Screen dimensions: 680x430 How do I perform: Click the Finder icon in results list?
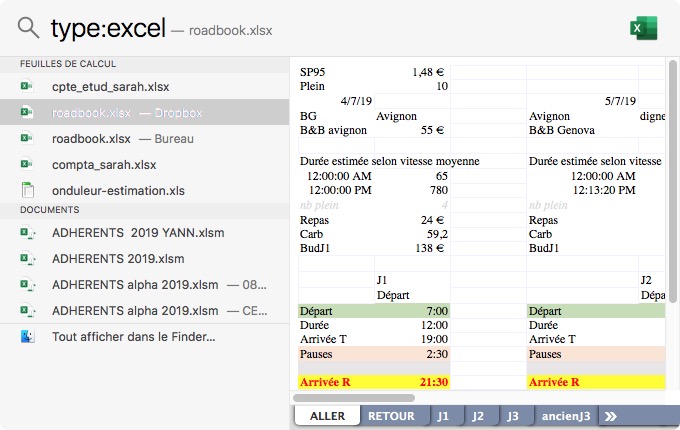coord(28,337)
